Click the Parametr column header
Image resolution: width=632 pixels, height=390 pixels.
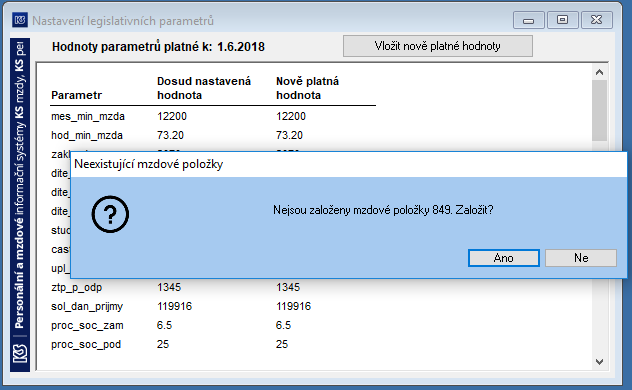pyautogui.click(x=77, y=95)
